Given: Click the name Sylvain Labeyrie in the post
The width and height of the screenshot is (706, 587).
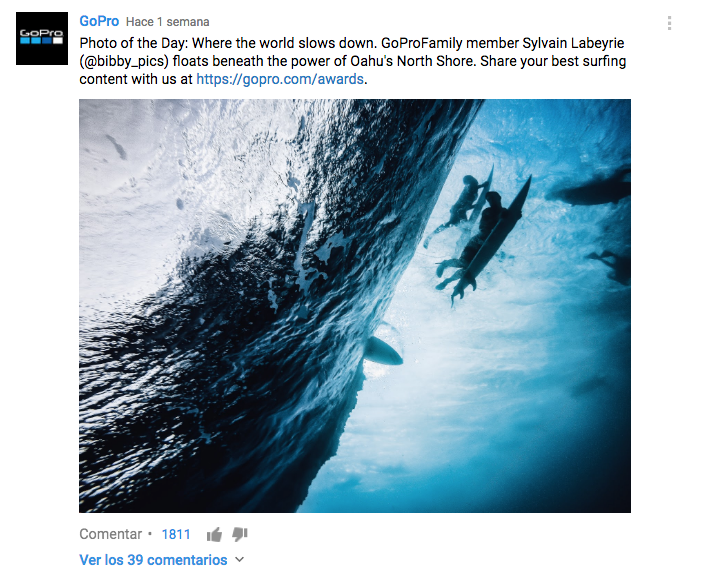Looking at the screenshot, I should (573, 43).
